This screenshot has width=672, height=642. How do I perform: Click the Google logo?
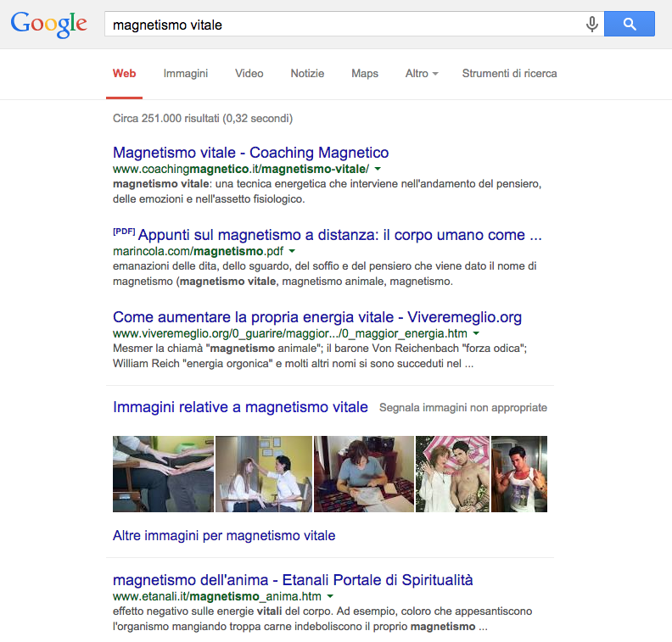[x=49, y=25]
